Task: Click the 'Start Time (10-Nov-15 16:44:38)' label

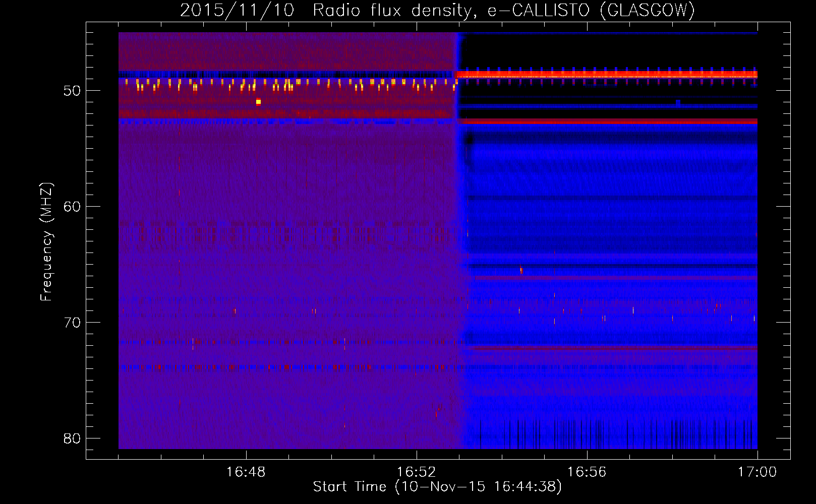Action: 437,487
